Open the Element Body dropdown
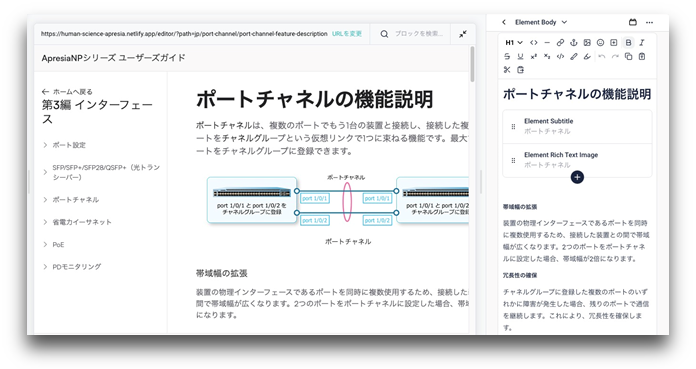The height and width of the screenshot is (369, 696). tap(541, 22)
